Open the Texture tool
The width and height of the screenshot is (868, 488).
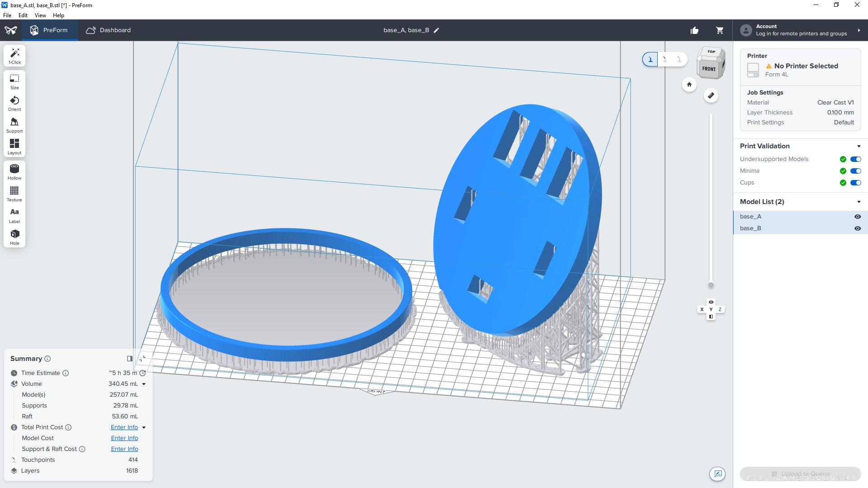coord(14,194)
